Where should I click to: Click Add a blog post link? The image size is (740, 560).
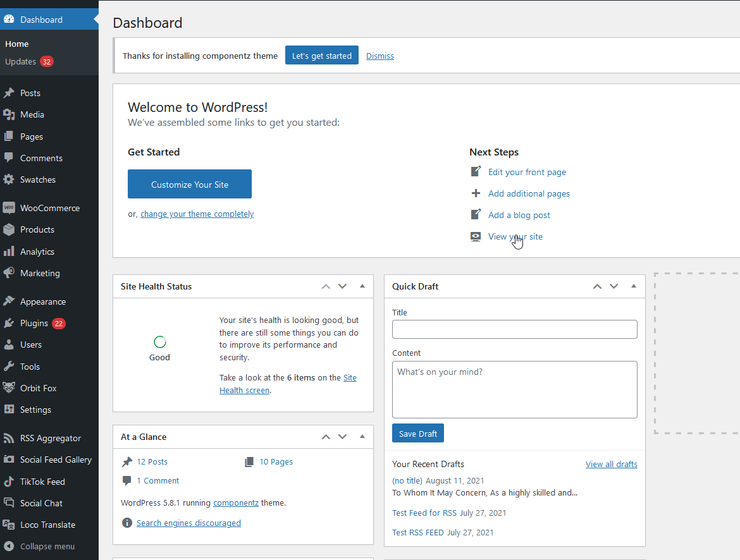coord(519,215)
